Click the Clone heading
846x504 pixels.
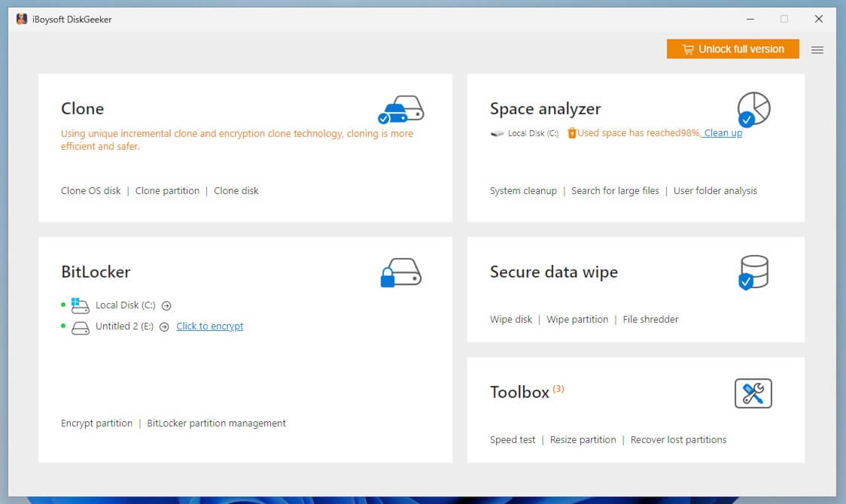[x=82, y=109]
